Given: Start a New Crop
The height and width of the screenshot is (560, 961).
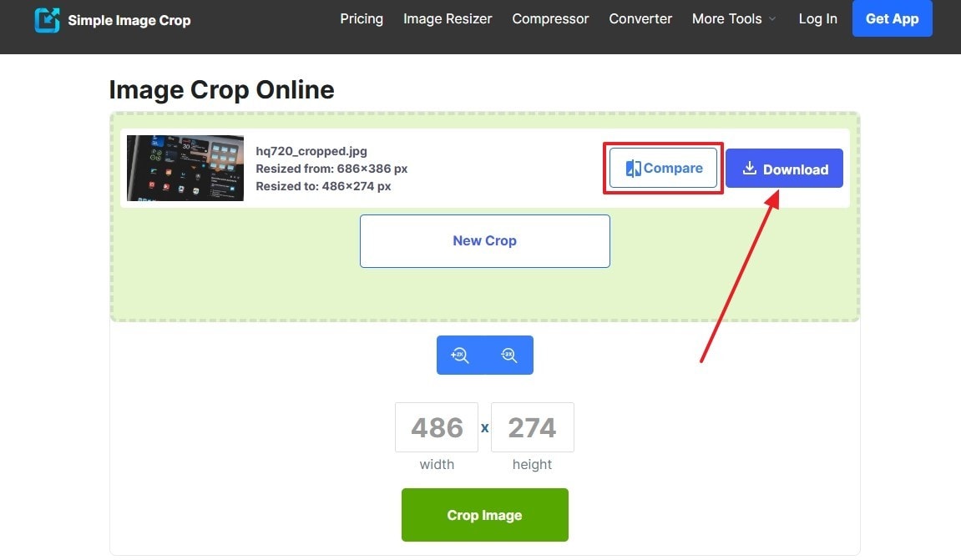Looking at the screenshot, I should pyautogui.click(x=485, y=241).
